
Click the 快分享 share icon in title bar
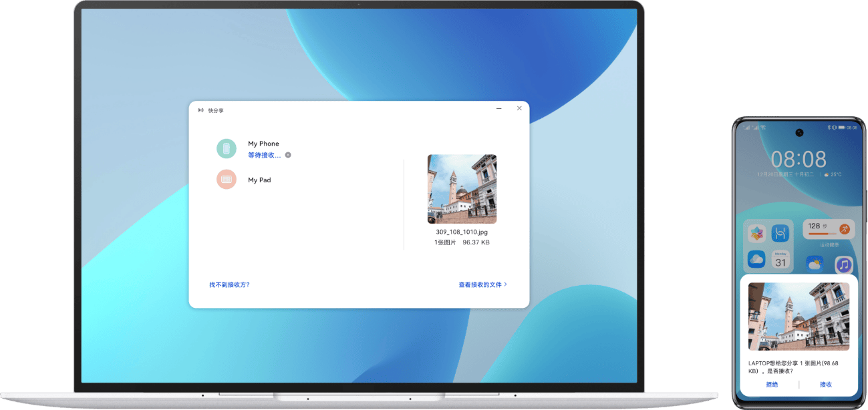[x=200, y=110]
